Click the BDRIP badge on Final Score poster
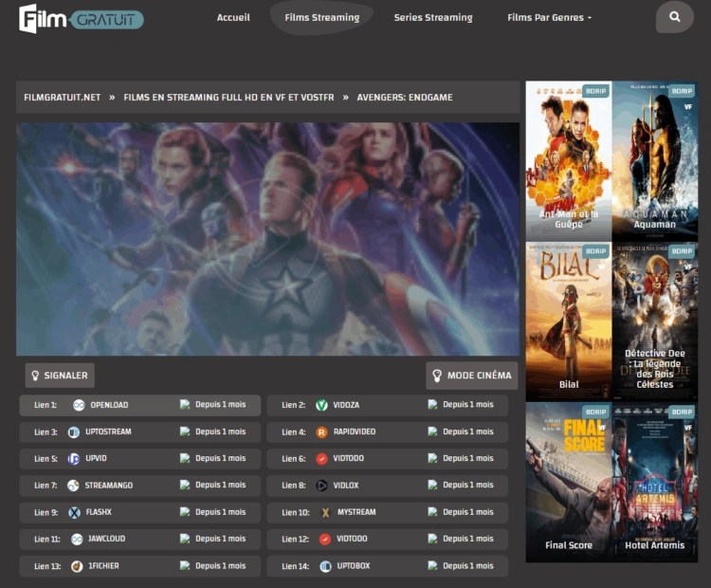This screenshot has height=588, width=711. pyautogui.click(x=596, y=412)
